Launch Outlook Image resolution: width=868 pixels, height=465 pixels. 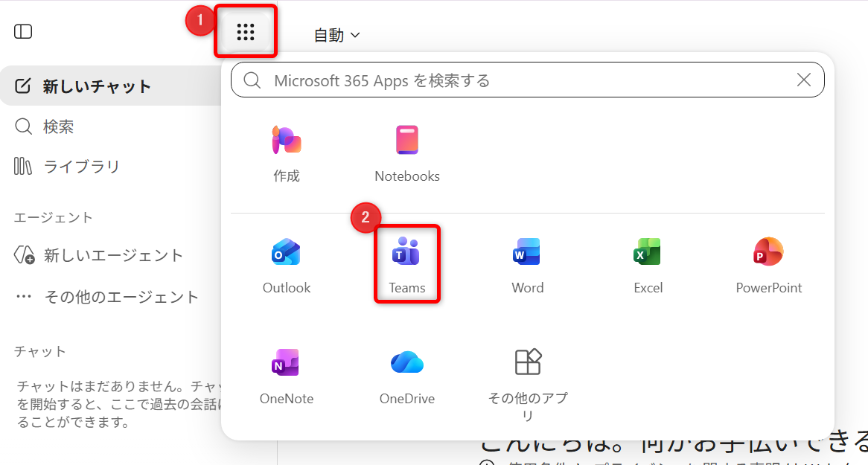pos(287,265)
